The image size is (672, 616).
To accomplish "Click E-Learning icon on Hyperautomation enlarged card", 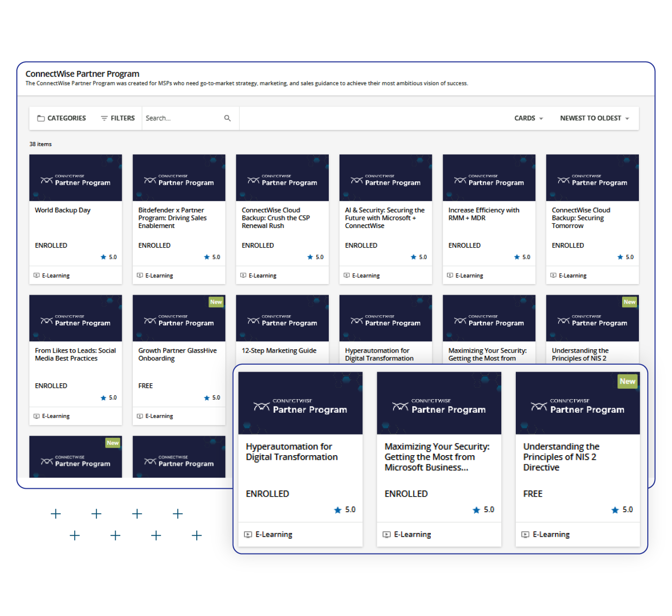I will 248,534.
